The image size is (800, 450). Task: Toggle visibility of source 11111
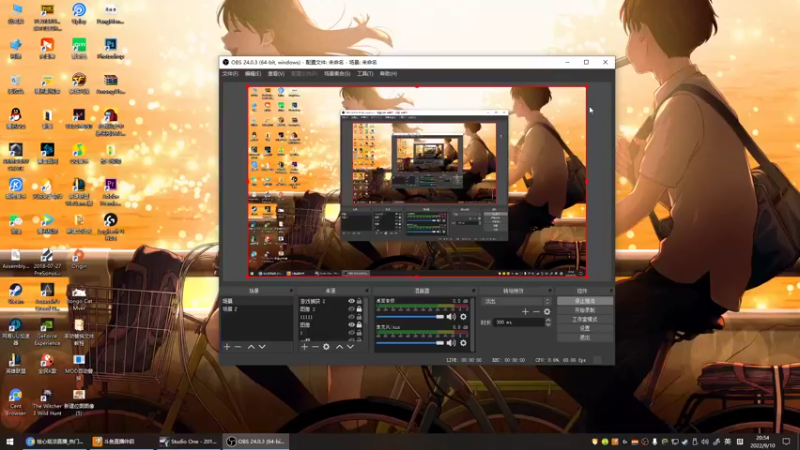351,317
